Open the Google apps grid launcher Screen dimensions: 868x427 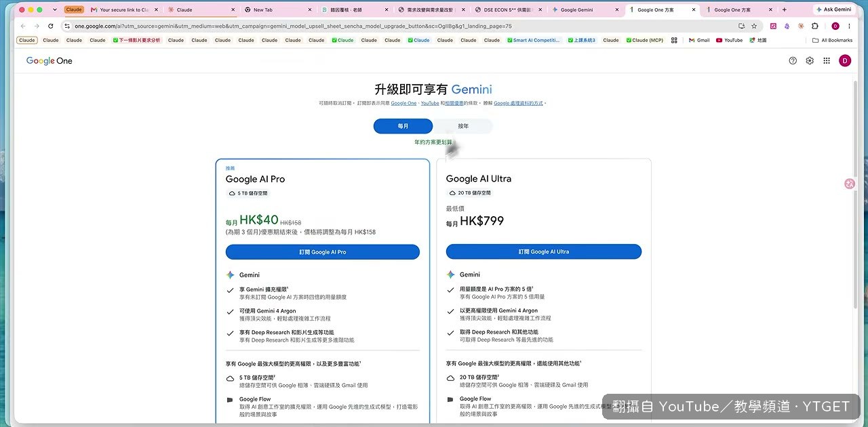click(827, 60)
